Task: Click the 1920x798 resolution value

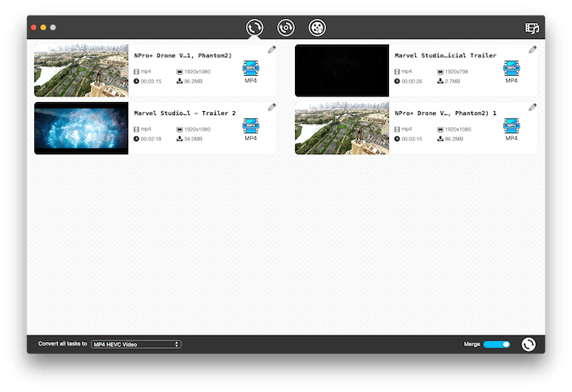Action: click(x=456, y=72)
